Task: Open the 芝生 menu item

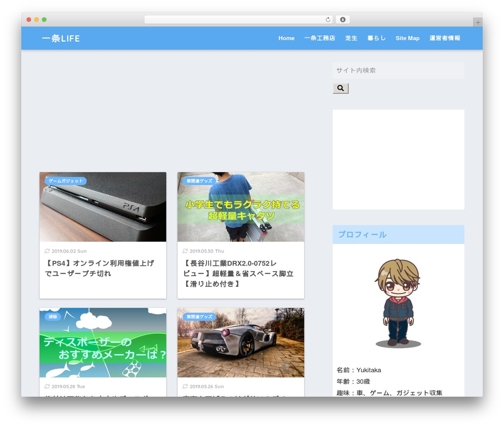Action: (x=351, y=38)
